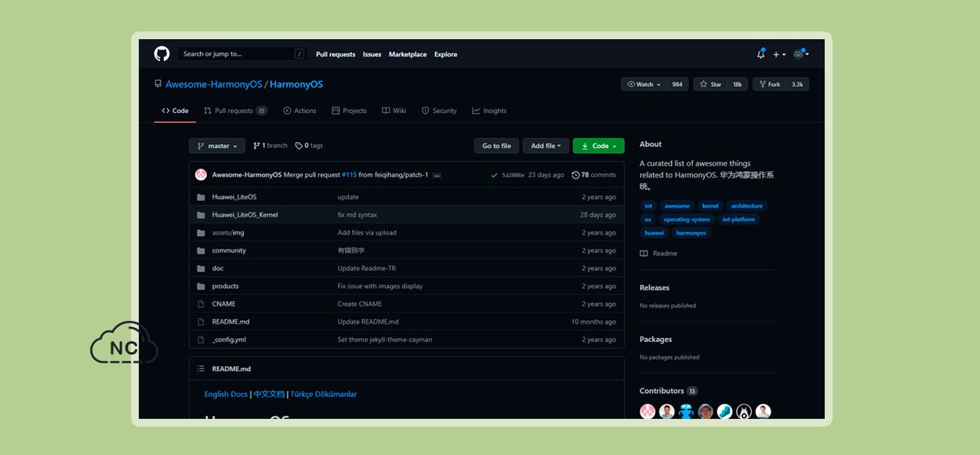Screen dimensions: 980x455
Task: Switch to the Insights tab
Action: [x=489, y=111]
